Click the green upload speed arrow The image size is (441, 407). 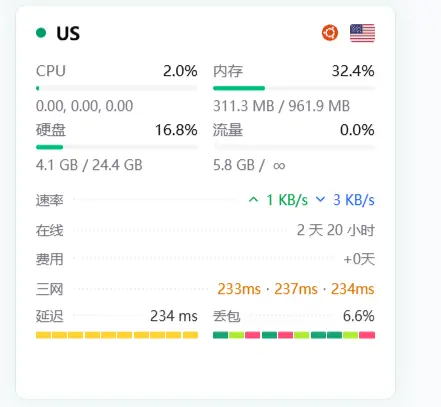click(x=253, y=200)
